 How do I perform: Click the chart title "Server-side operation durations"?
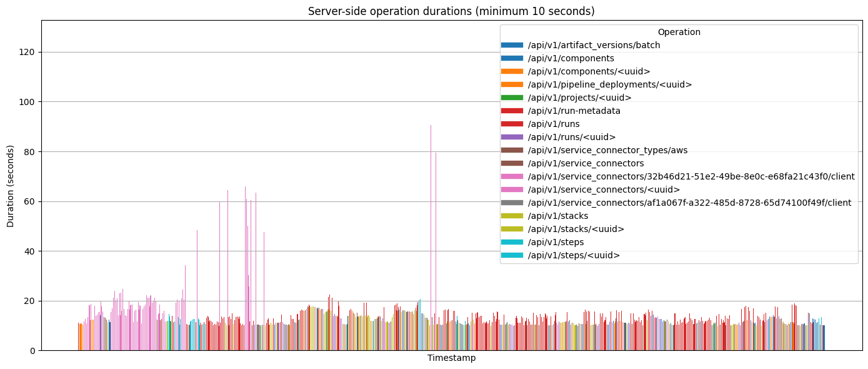pos(451,11)
